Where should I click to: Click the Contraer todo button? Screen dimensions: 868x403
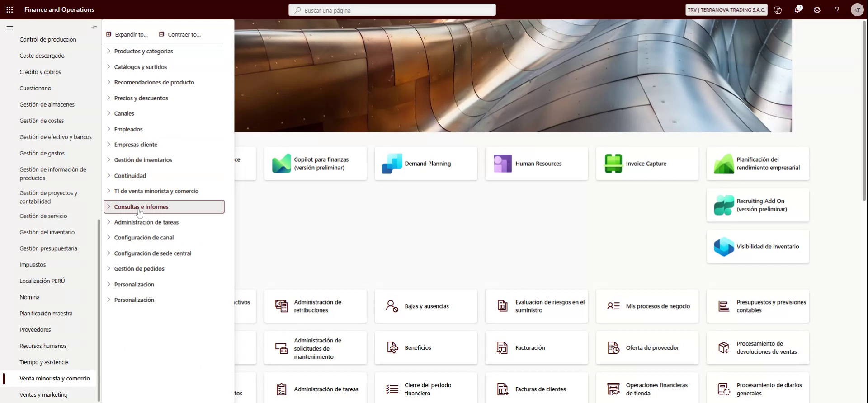(x=180, y=34)
